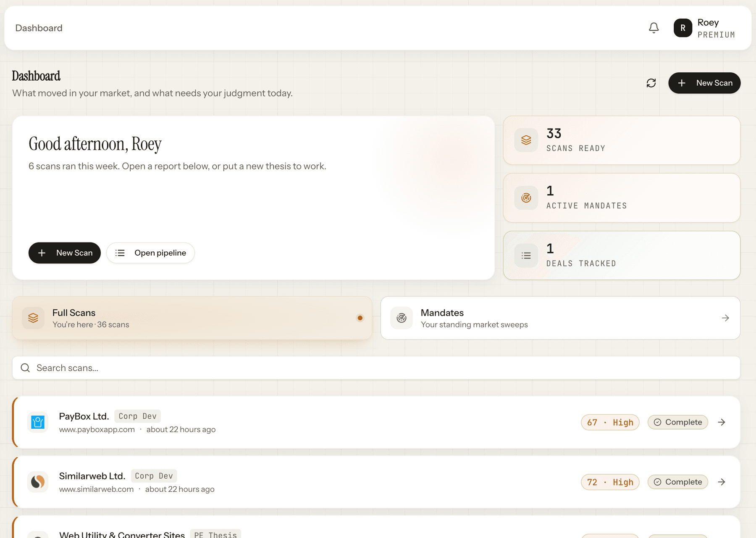The width and height of the screenshot is (756, 538).
Task: Click the Mandates radar icon
Action: [x=402, y=318]
